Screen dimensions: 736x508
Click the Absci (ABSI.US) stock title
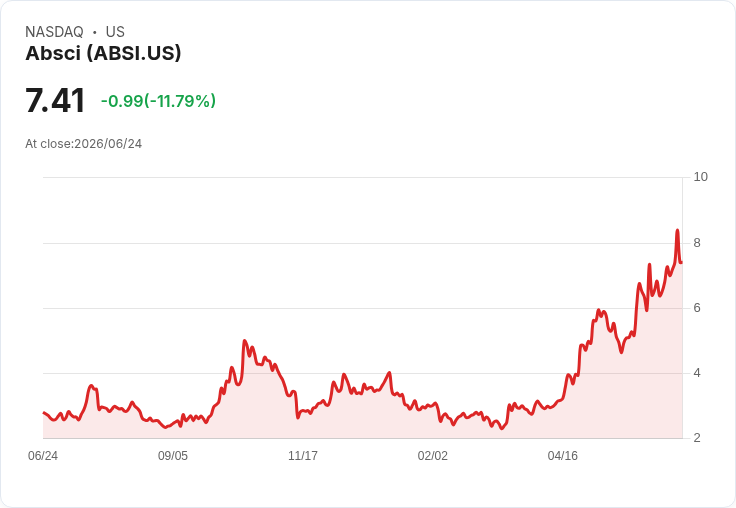click(103, 54)
